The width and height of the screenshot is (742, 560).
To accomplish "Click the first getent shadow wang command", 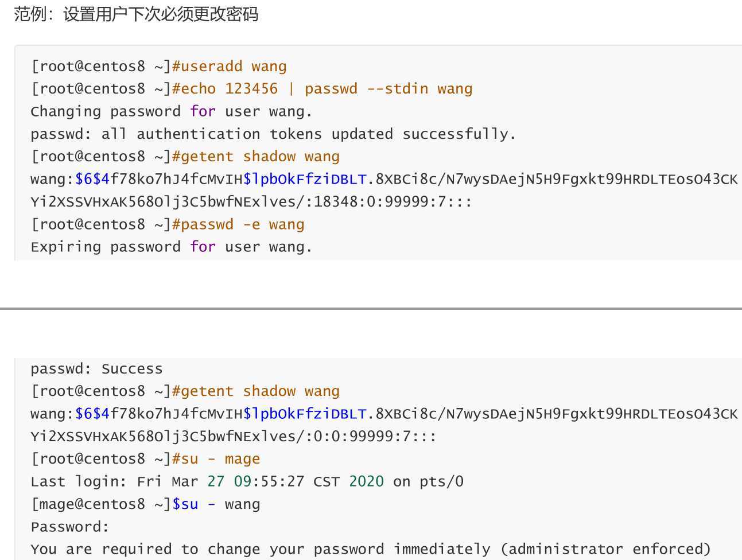I will [256, 157].
